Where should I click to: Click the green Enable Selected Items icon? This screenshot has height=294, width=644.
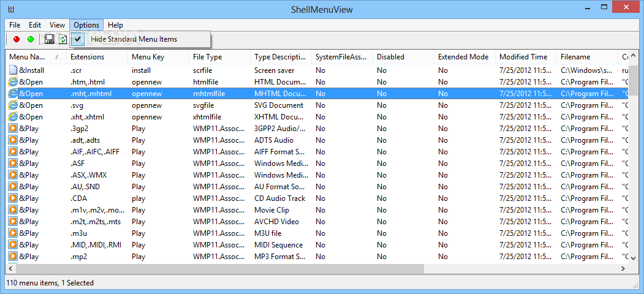pyautogui.click(x=31, y=39)
